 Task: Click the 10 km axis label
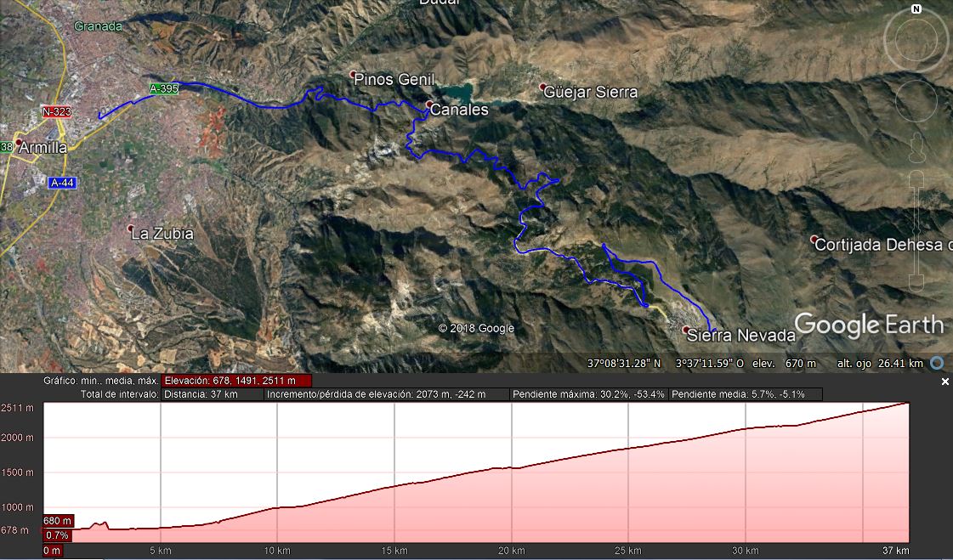277,551
